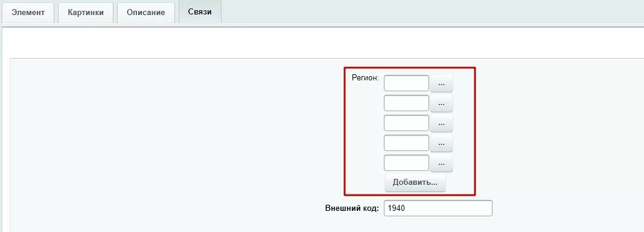Open the ellipsis picker for the third Регион row
Viewport: 644px width, 232px height.
pyautogui.click(x=442, y=123)
